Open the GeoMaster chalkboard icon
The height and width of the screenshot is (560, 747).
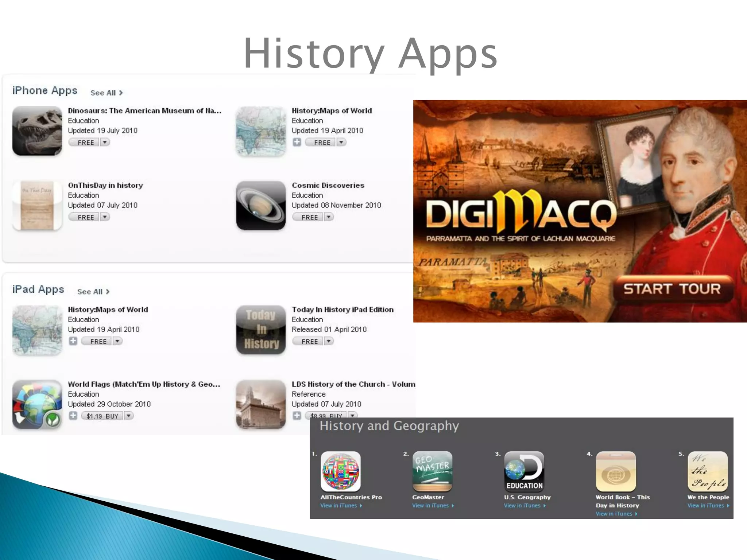(432, 471)
